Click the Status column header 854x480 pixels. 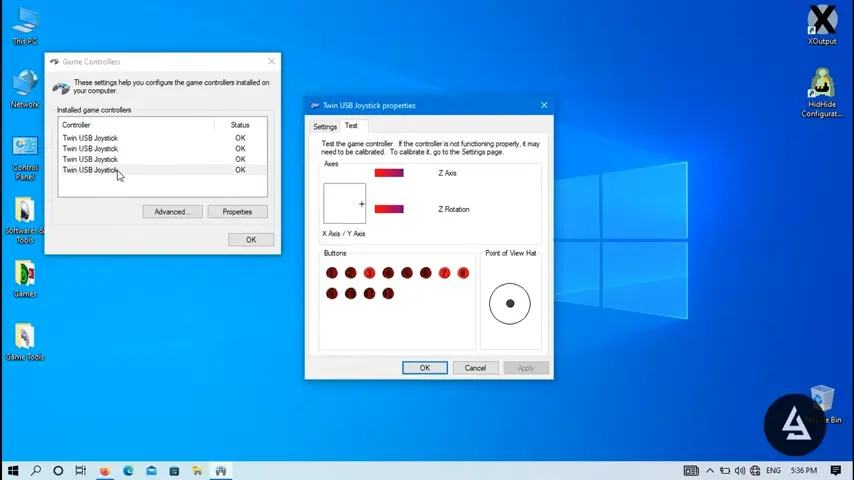240,125
